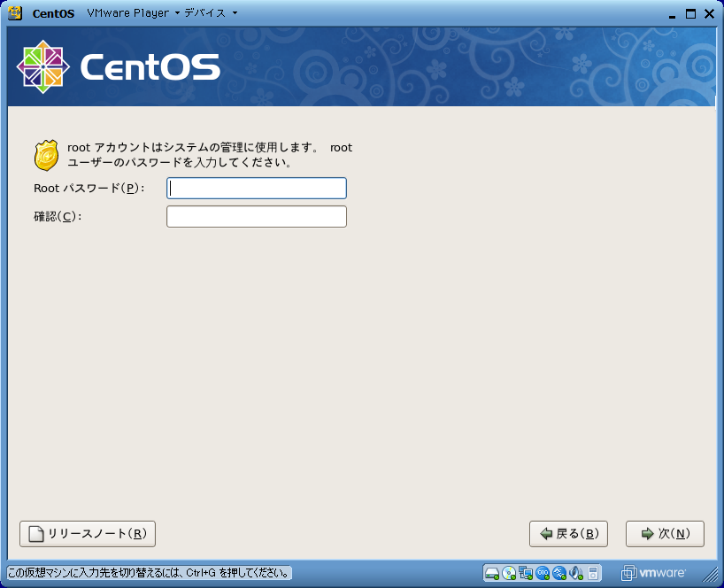Click the gold root badge icon

(47, 155)
